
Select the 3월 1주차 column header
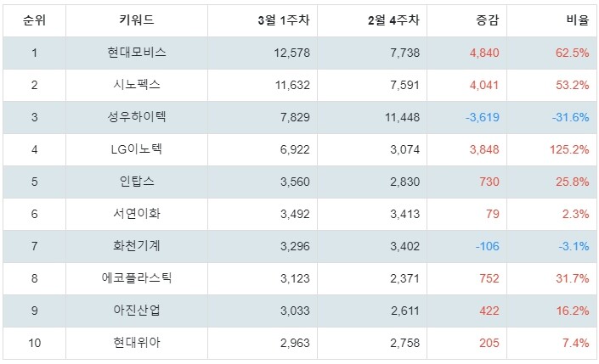point(284,20)
